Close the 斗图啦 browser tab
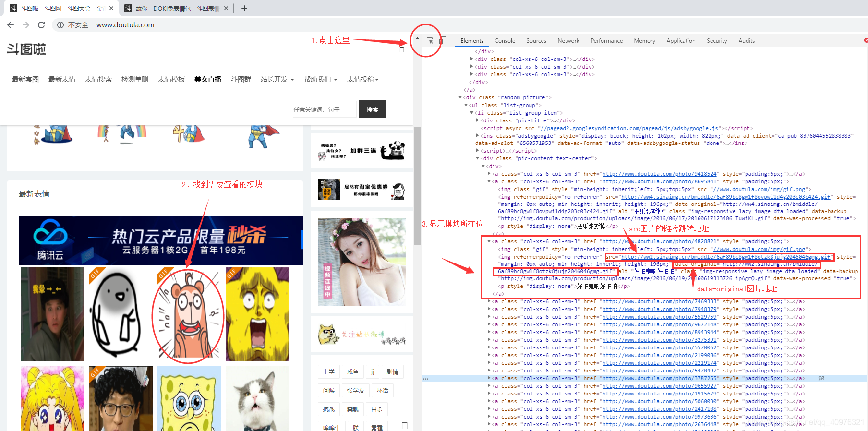 (111, 8)
